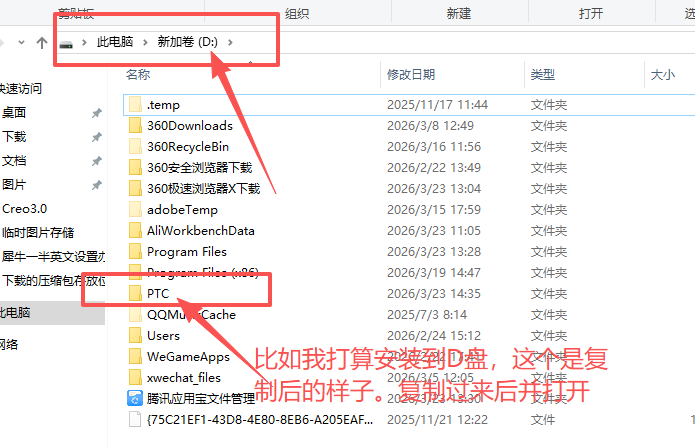Sort by 名称 column header
The width and height of the screenshot is (695, 448).
click(138, 74)
